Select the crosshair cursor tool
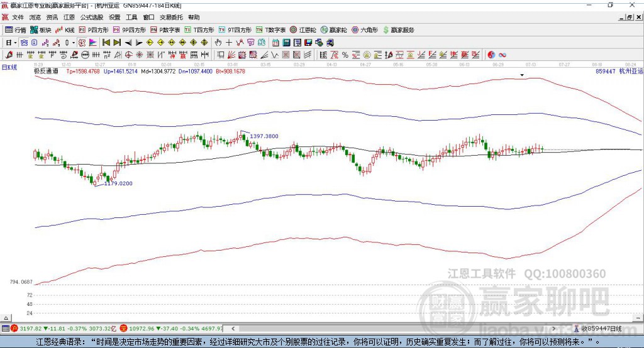 [229, 43]
